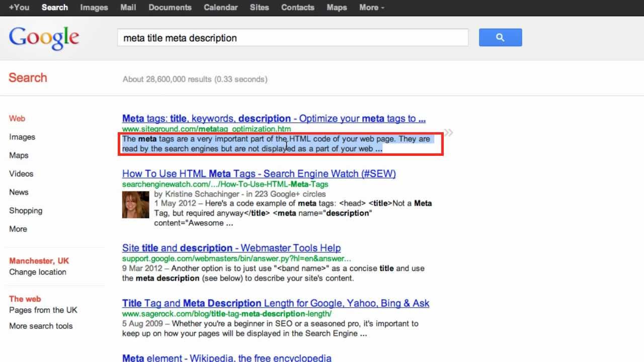This screenshot has height=362, width=644.
Task: Select Pages from the UK filter
Action: click(x=43, y=310)
